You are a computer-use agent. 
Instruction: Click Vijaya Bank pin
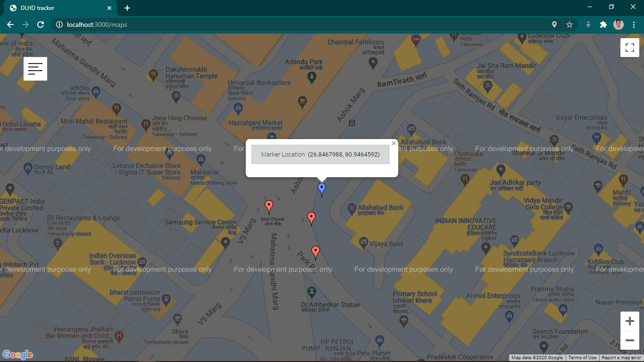363,242
